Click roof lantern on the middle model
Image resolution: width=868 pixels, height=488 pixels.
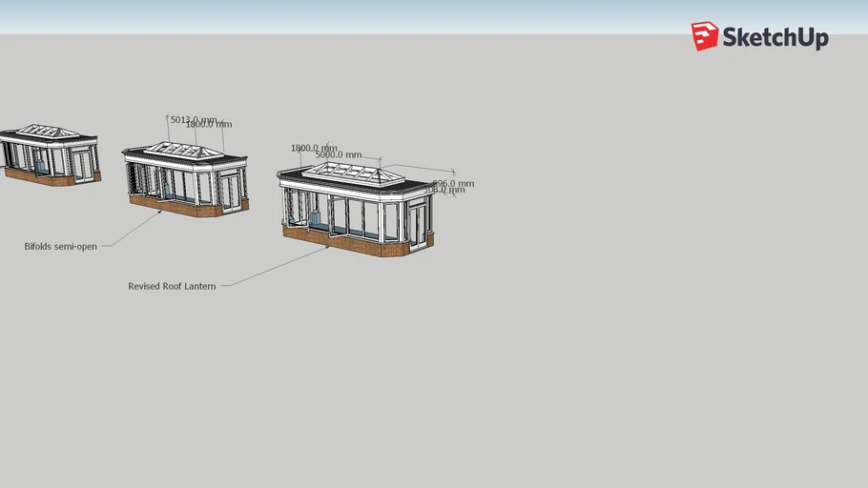pyautogui.click(x=188, y=150)
